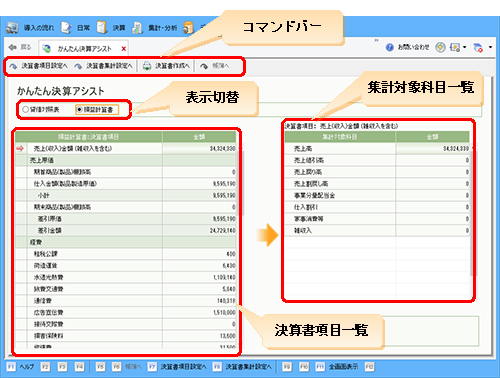Expand the toolbar overflow chevron »
500x378 pixels.
(x=376, y=40)
